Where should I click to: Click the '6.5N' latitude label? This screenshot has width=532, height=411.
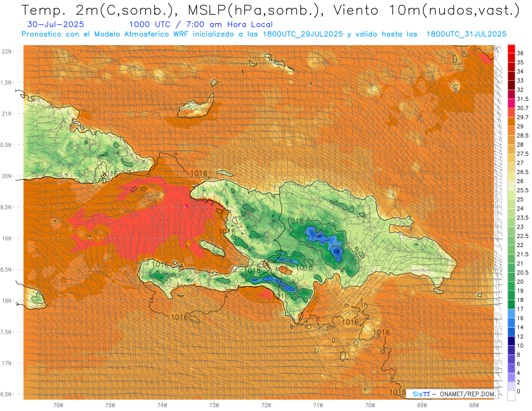pyautogui.click(x=7, y=394)
